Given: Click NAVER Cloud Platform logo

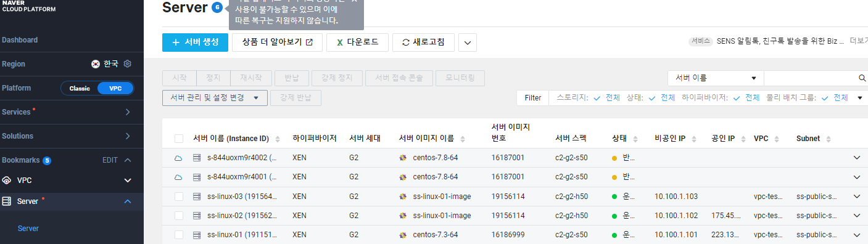Looking at the screenshot, I should pyautogui.click(x=29, y=6).
